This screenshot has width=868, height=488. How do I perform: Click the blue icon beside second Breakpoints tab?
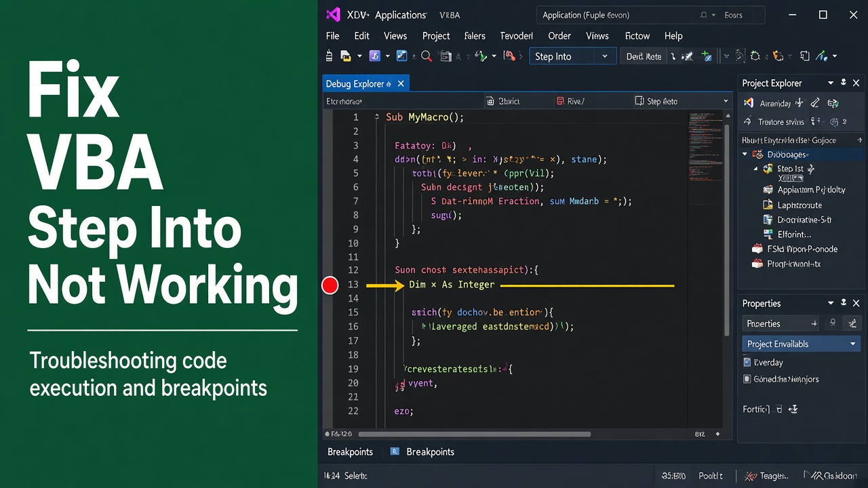point(394,451)
